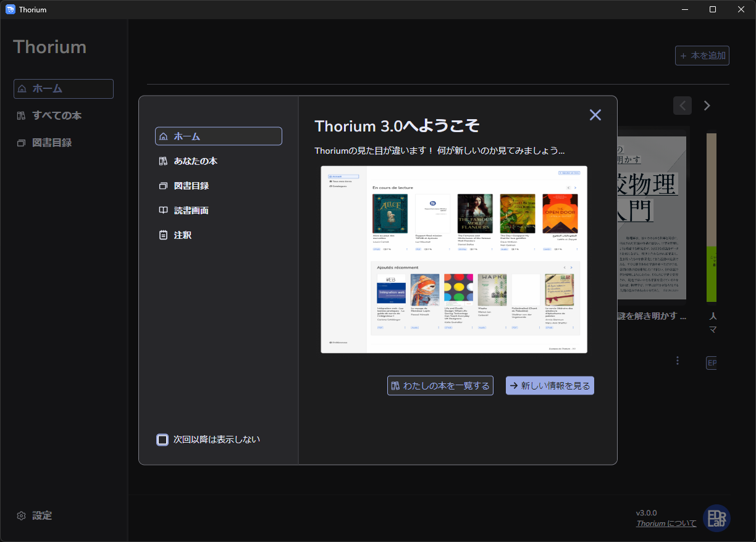Go to previous books with left chevron
756x542 pixels.
tap(682, 106)
